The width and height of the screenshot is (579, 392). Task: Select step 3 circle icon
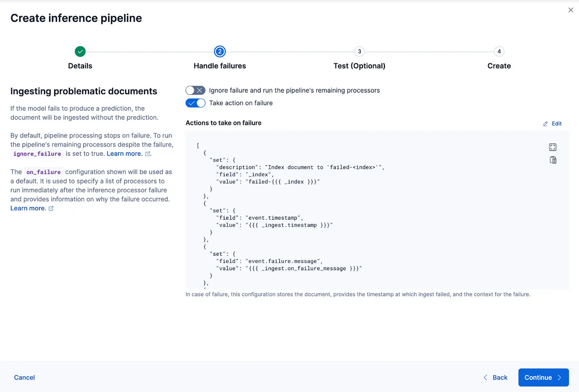pos(359,51)
